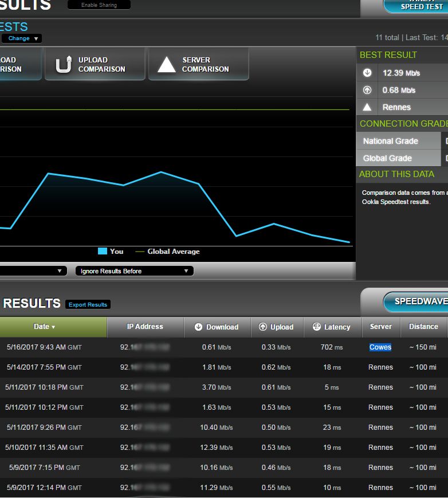Click Rennes in the Best Result panel
448x498 pixels.
click(x=396, y=107)
